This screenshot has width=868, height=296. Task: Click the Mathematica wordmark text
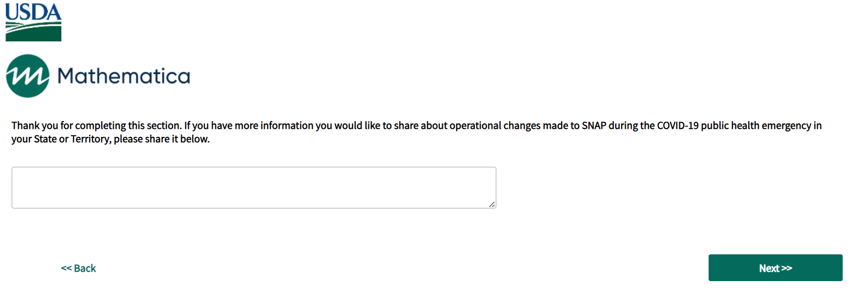click(124, 76)
